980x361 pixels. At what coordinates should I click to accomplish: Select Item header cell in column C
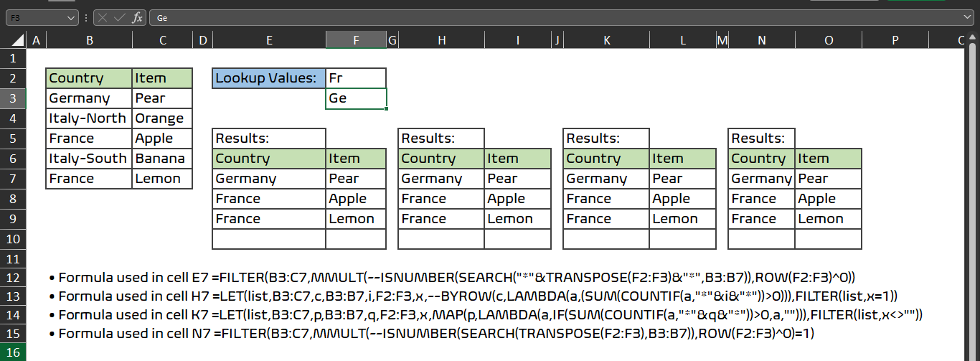(163, 78)
